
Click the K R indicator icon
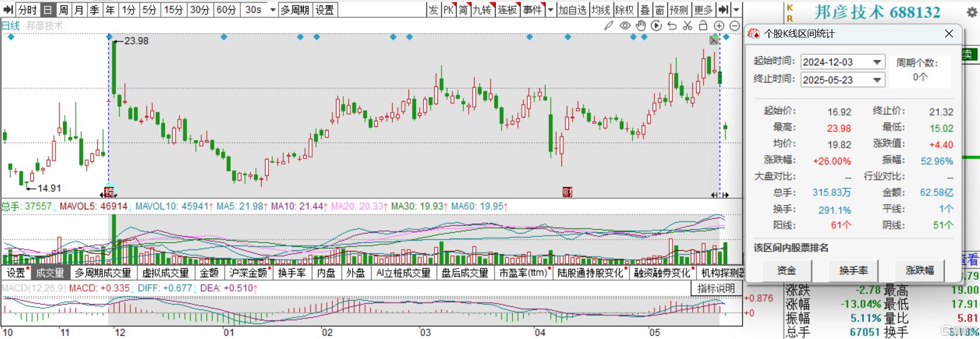pos(790,12)
